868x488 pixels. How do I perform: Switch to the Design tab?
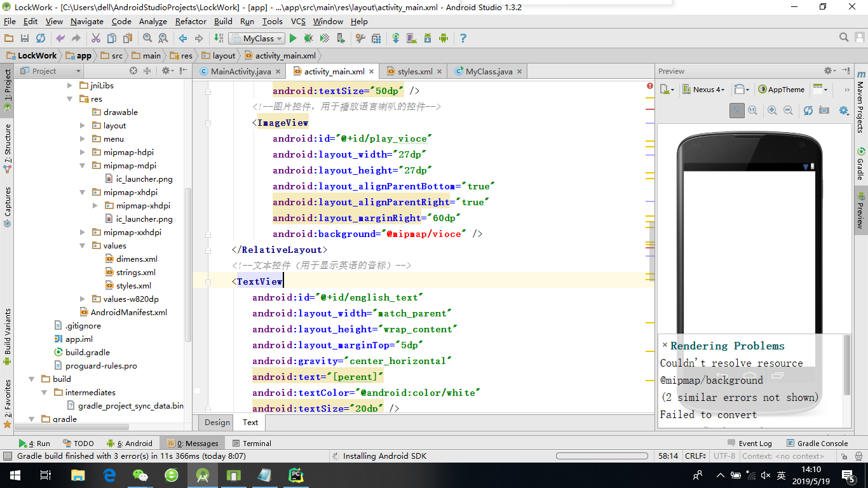[x=217, y=423]
